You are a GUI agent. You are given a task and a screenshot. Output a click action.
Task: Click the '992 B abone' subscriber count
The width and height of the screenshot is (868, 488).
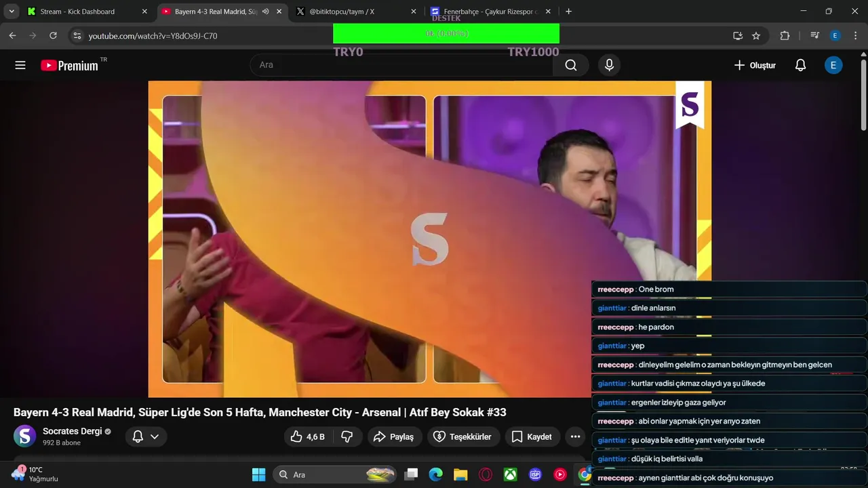[x=62, y=443]
